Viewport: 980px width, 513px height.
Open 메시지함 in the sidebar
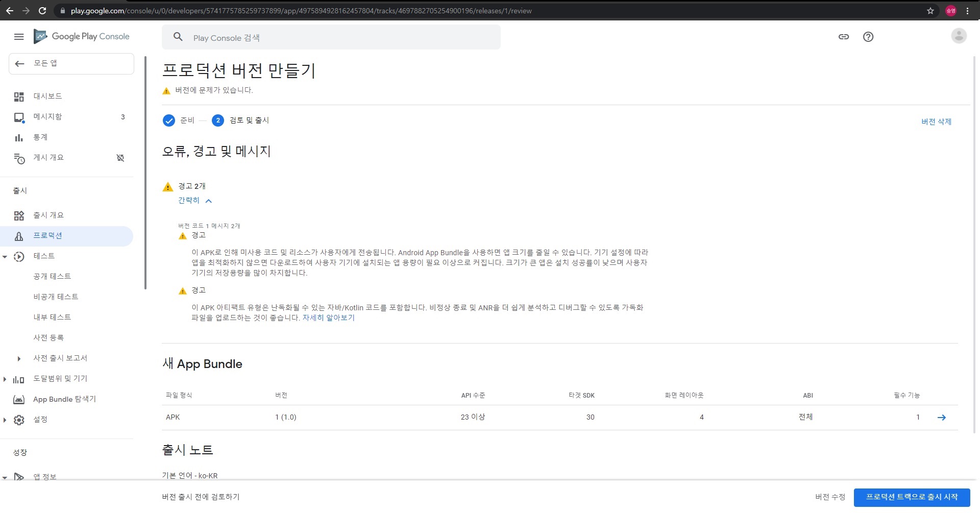pos(47,117)
